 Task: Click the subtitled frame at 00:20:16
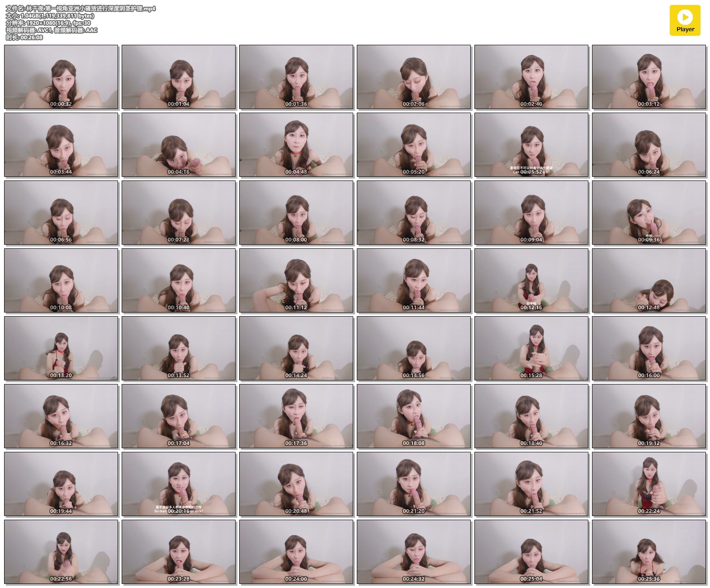(x=179, y=484)
